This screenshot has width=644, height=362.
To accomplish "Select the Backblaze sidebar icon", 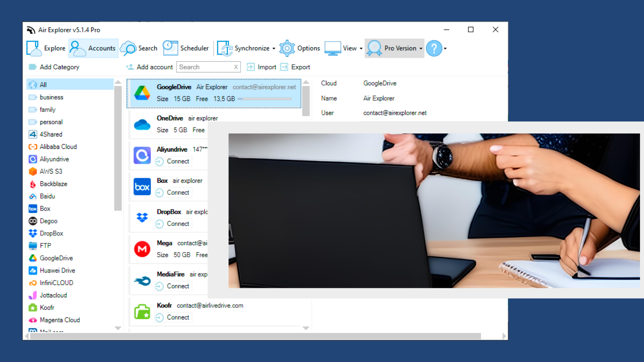I will pyautogui.click(x=33, y=184).
